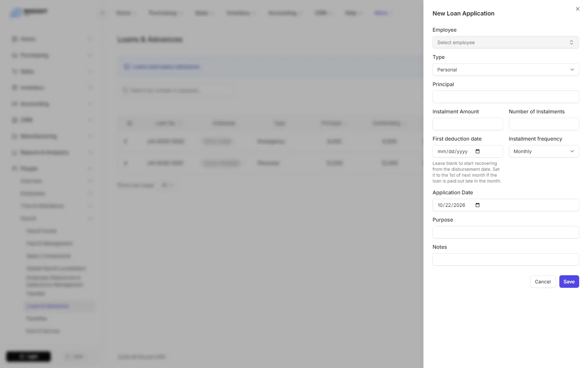Close the New Loan Application panel
This screenshot has width=588, height=368.
tap(577, 9)
